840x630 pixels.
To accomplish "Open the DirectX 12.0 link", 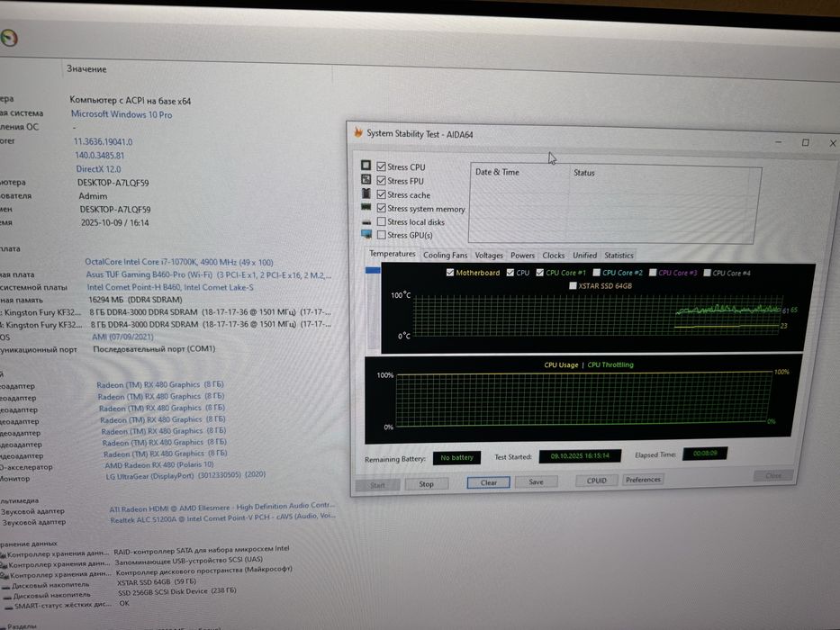I will click(x=98, y=169).
